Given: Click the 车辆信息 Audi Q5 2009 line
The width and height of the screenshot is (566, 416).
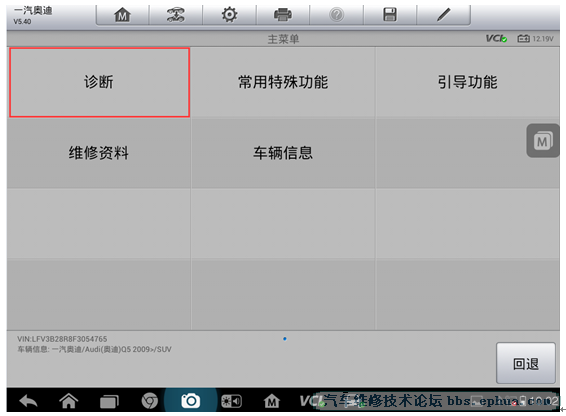Looking at the screenshot, I should point(94,350).
